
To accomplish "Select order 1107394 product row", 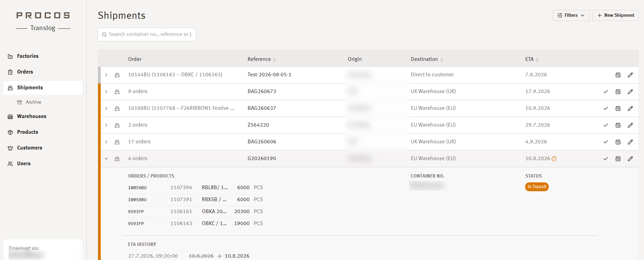I will (195, 188).
